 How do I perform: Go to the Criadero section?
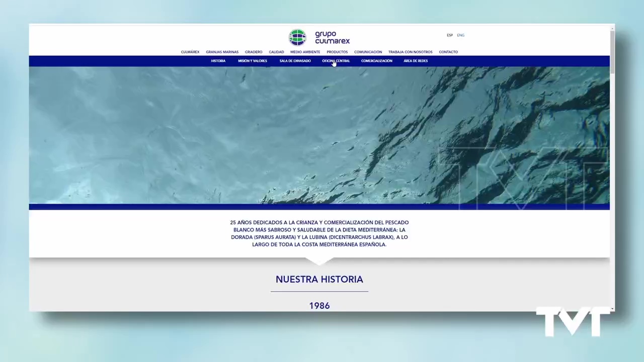(x=254, y=52)
